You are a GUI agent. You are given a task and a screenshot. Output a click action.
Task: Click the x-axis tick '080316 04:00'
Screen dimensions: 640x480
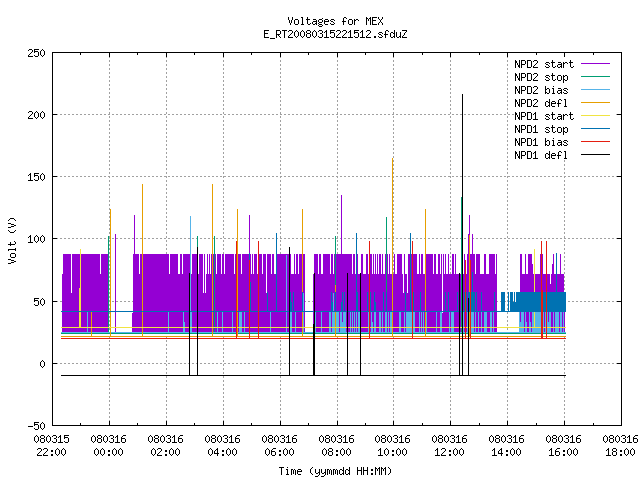[x=222, y=446]
